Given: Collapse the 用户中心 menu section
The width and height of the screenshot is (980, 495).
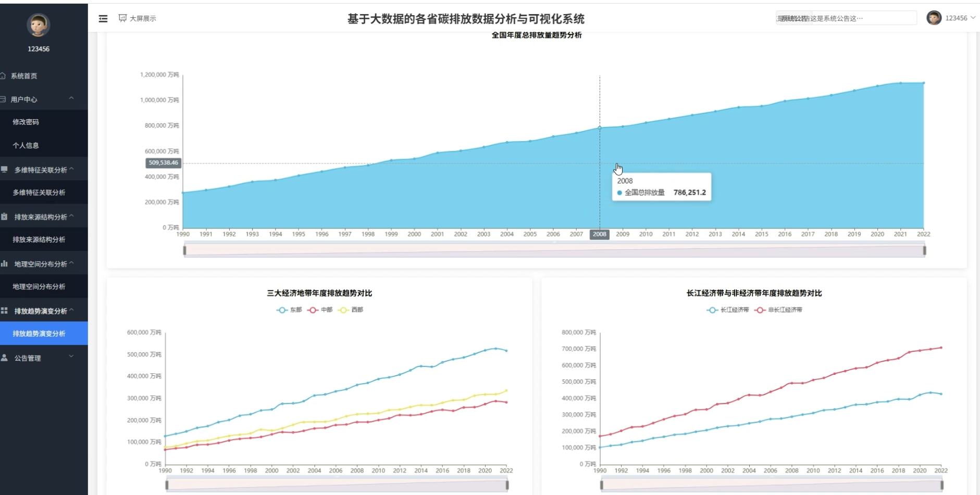Looking at the screenshot, I should 71,98.
